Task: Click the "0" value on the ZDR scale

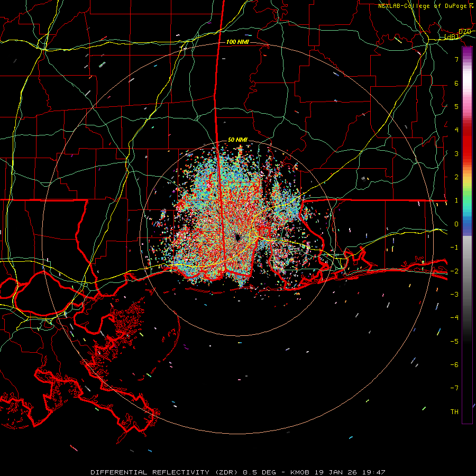Action: 456,224
